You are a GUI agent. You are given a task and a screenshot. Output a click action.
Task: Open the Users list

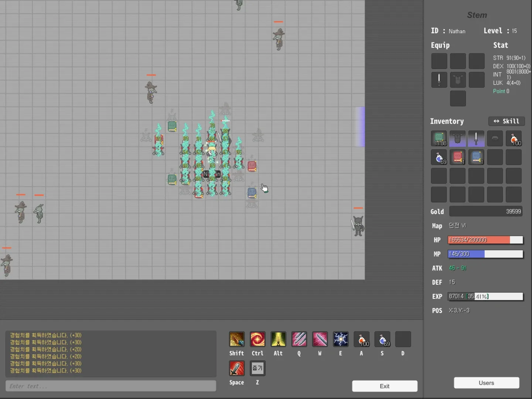(x=487, y=383)
